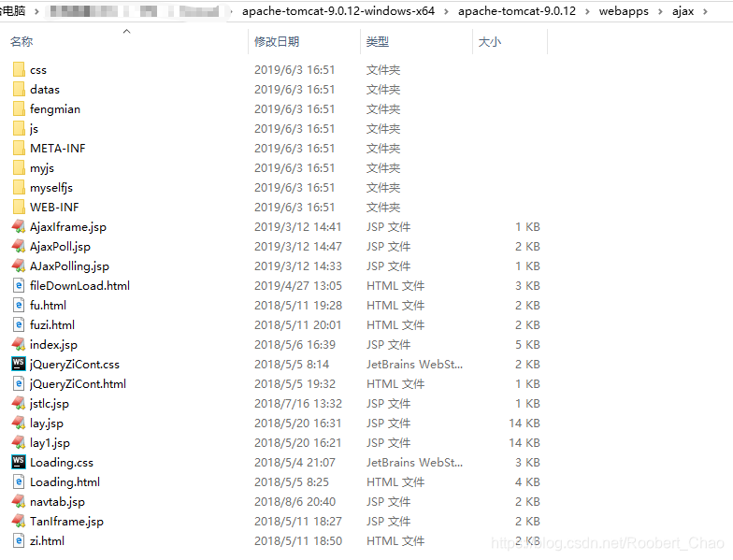Click date 2019/4/27 13:05 for fileDownLoad.html
733x560 pixels.
298,286
